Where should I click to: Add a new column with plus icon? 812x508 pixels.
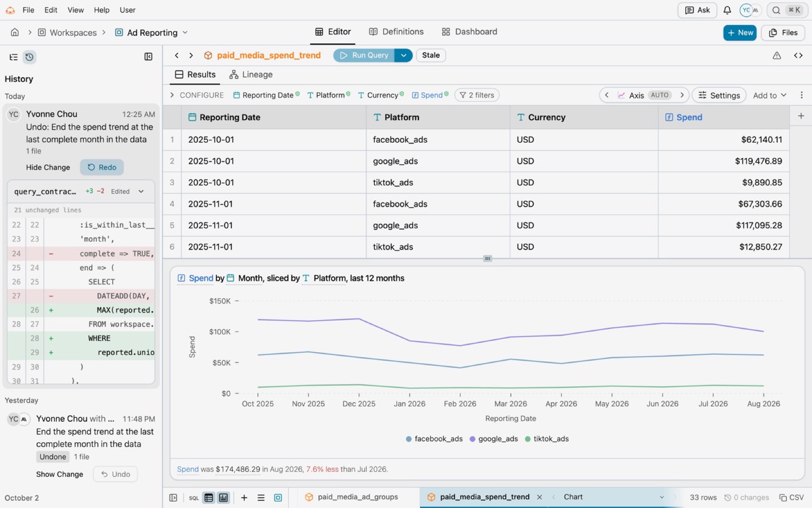pyautogui.click(x=801, y=116)
